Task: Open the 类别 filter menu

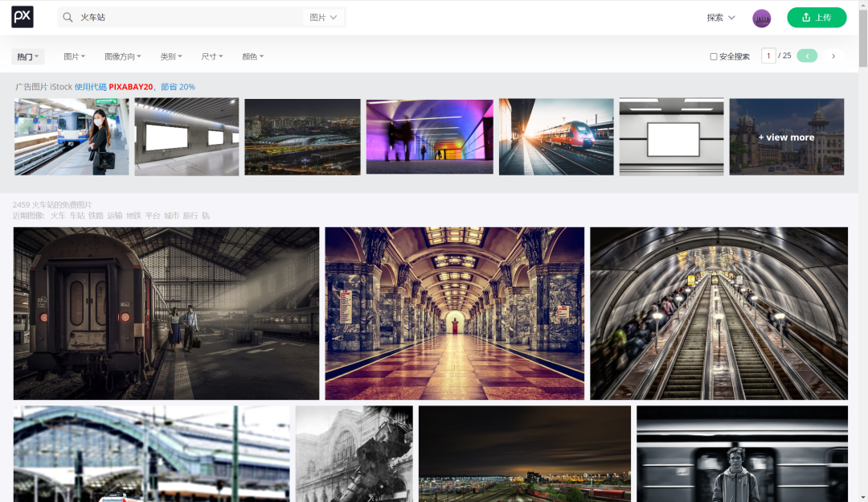Action: click(171, 56)
